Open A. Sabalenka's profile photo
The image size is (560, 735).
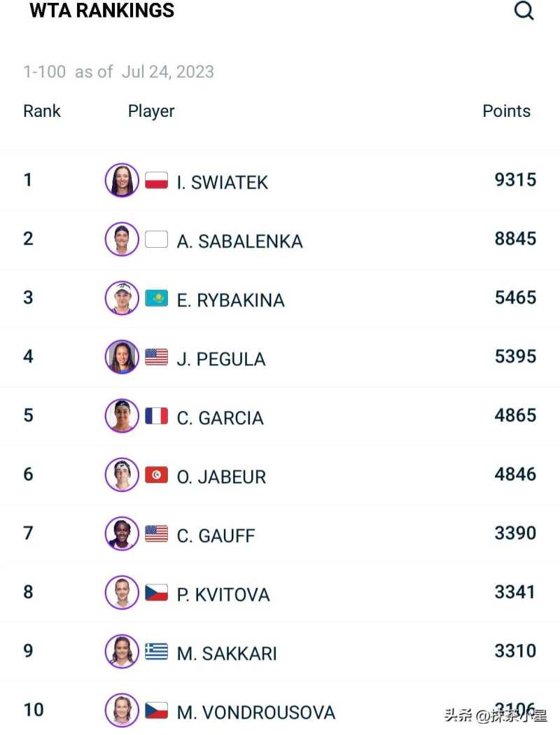coord(122,239)
